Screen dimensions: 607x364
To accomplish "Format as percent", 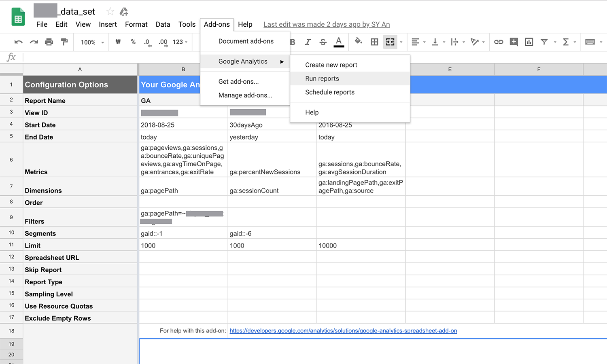I will click(x=133, y=42).
